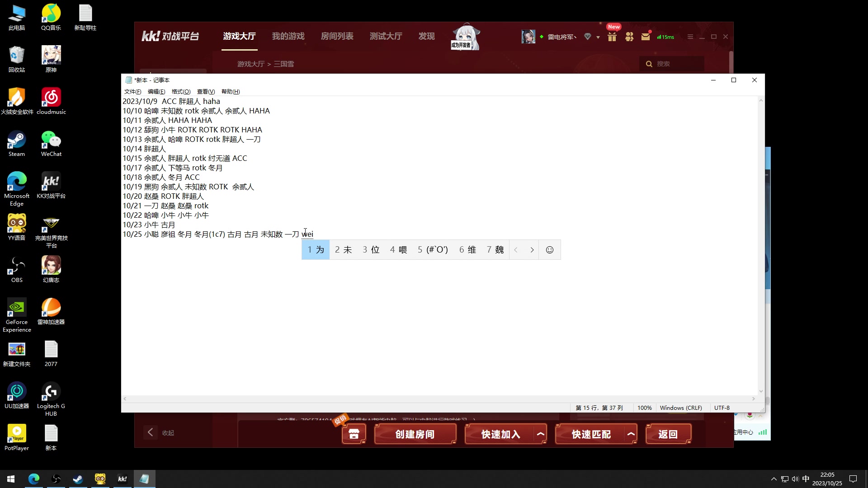Collapse the 快速匹配 chevron
This screenshot has width=868, height=488.
click(x=631, y=433)
